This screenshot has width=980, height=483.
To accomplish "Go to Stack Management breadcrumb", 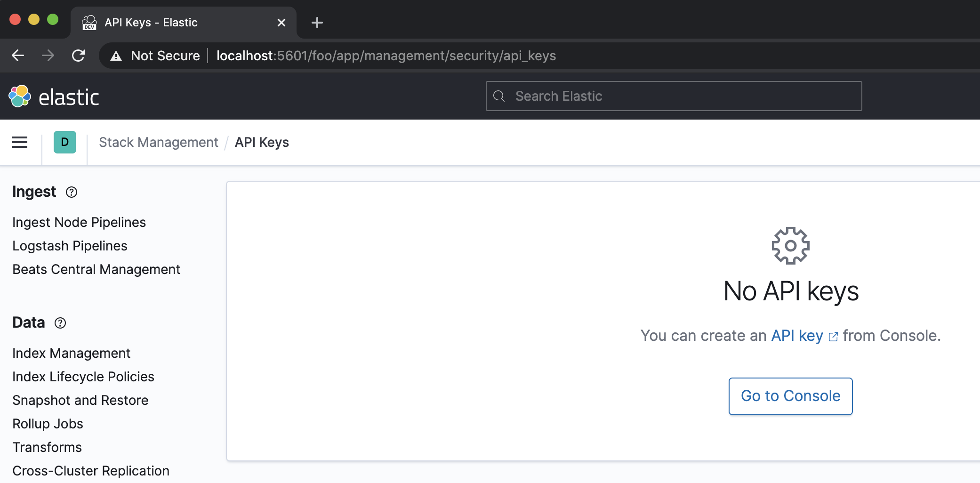I will tap(159, 142).
